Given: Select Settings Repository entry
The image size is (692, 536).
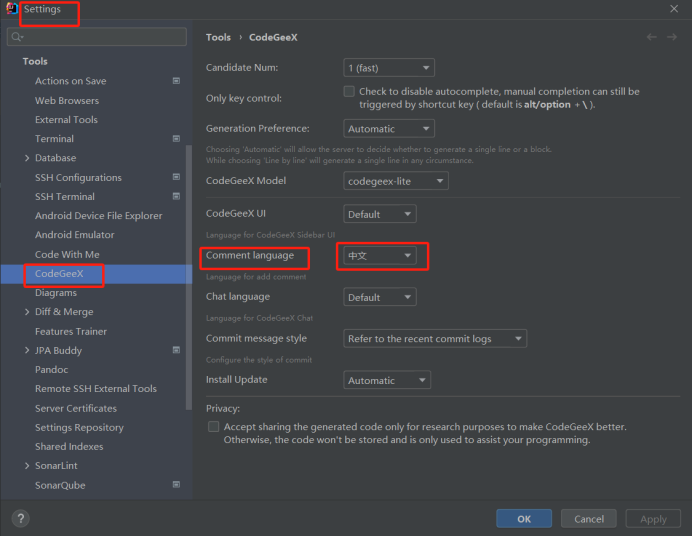Looking at the screenshot, I should pyautogui.click(x=79, y=427).
